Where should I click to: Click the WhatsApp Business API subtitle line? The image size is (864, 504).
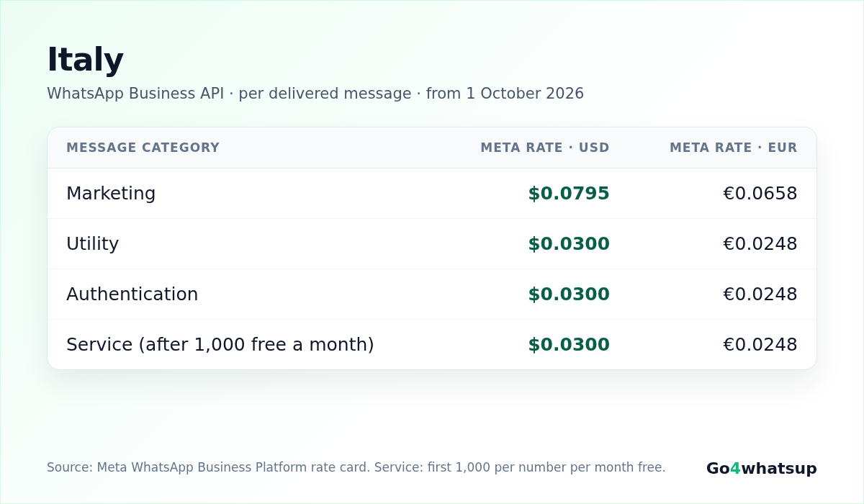click(315, 94)
